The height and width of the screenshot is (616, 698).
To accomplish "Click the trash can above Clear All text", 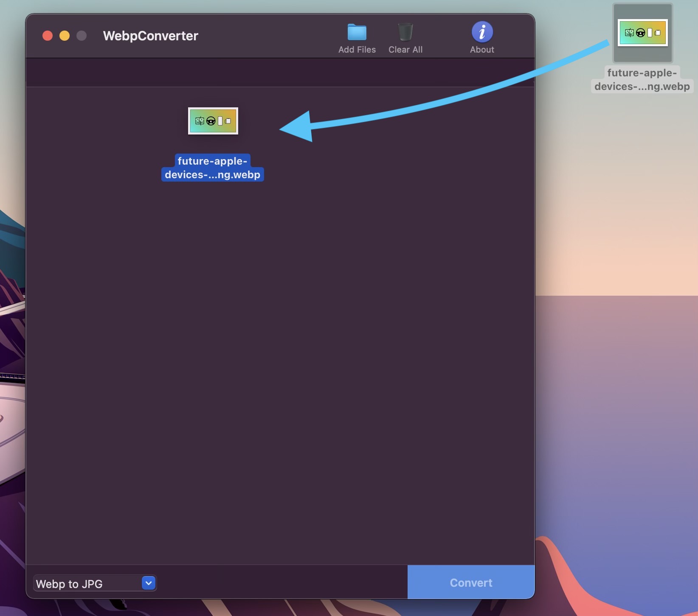I will pos(405,32).
